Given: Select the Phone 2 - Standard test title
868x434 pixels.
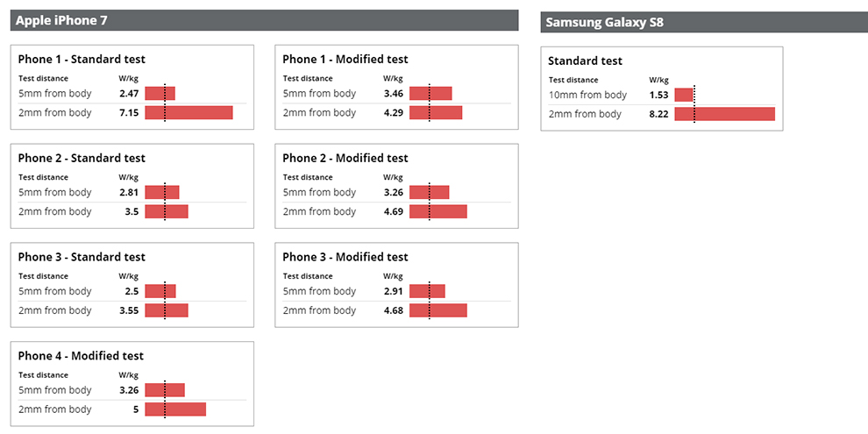Looking at the screenshot, I should click(x=82, y=159).
